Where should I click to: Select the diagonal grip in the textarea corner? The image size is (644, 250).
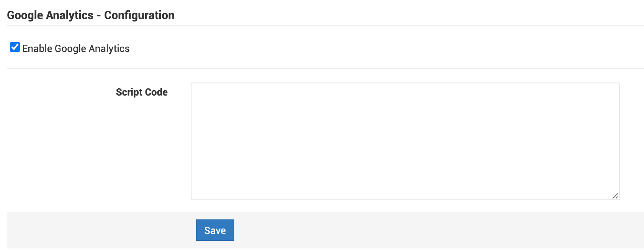tap(615, 196)
